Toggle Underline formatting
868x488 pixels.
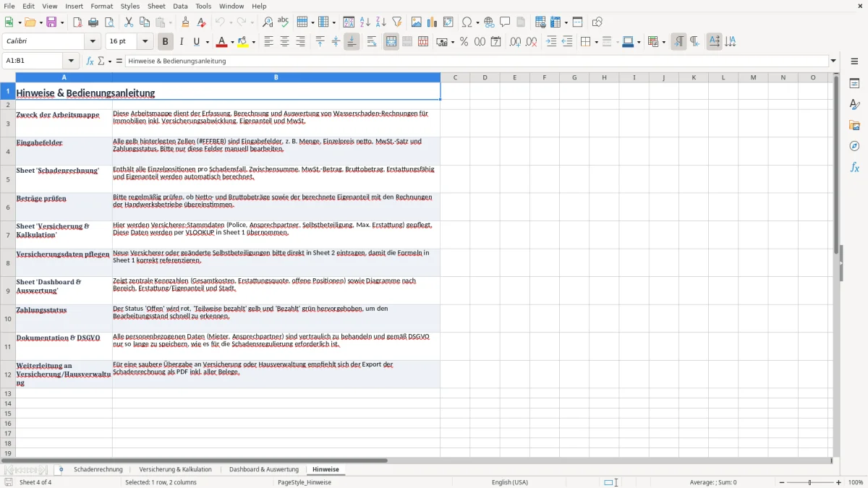(x=197, y=42)
